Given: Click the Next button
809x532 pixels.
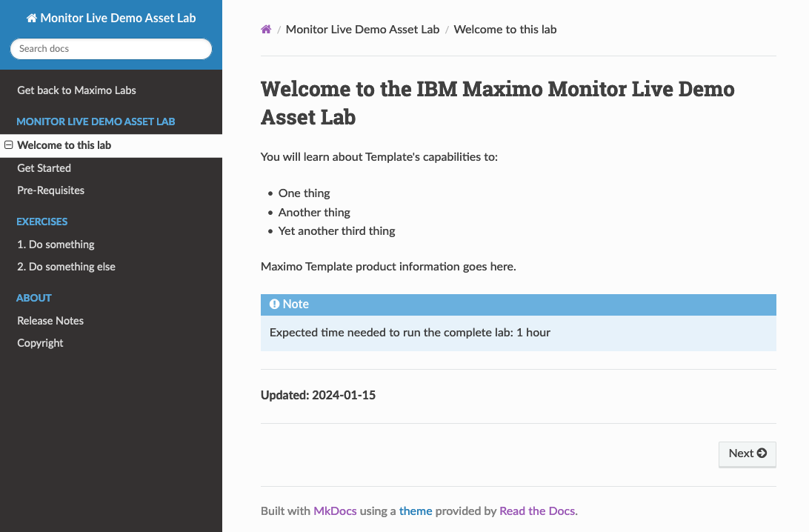Looking at the screenshot, I should click(x=747, y=454).
